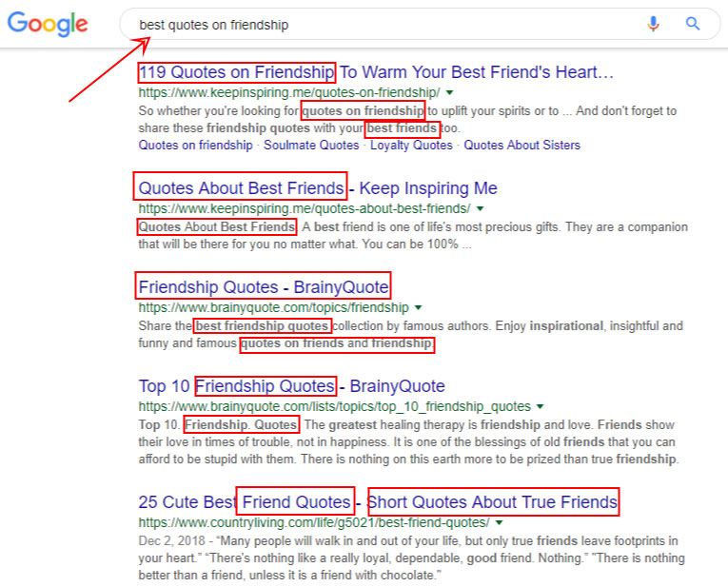The image size is (728, 587).
Task: Open the 'Quotes on friendship' sitelink
Action: pos(195,146)
